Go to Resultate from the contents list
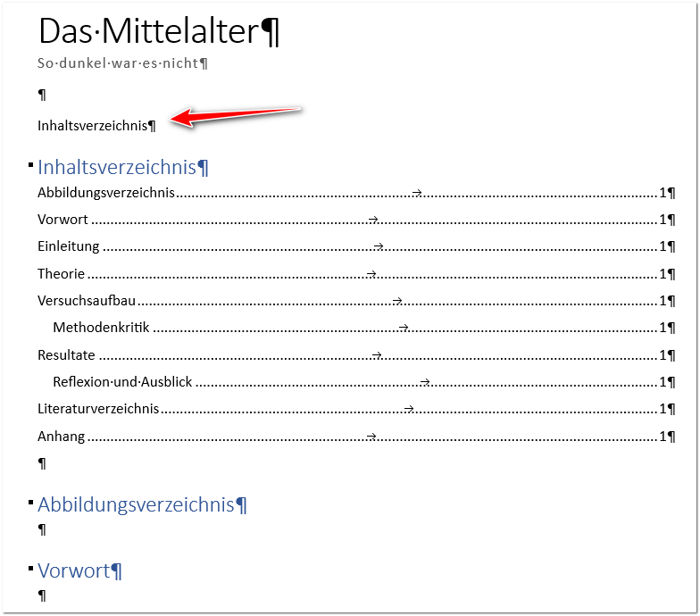 coord(66,355)
